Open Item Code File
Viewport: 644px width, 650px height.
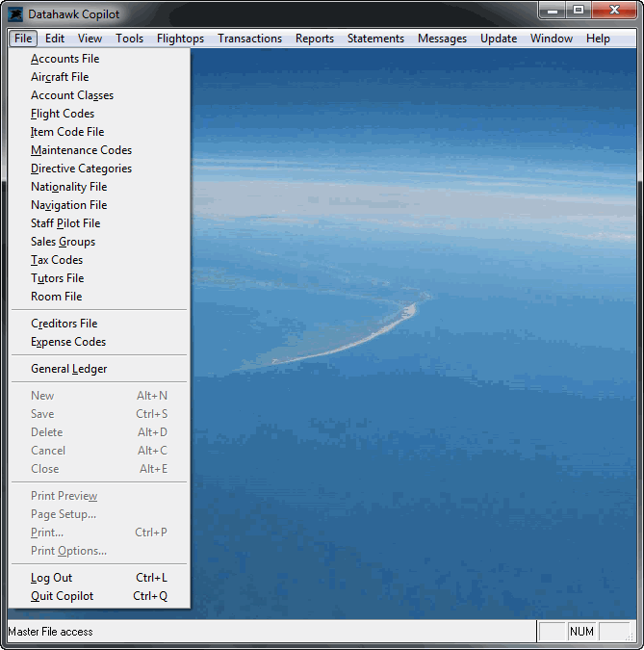point(99,132)
